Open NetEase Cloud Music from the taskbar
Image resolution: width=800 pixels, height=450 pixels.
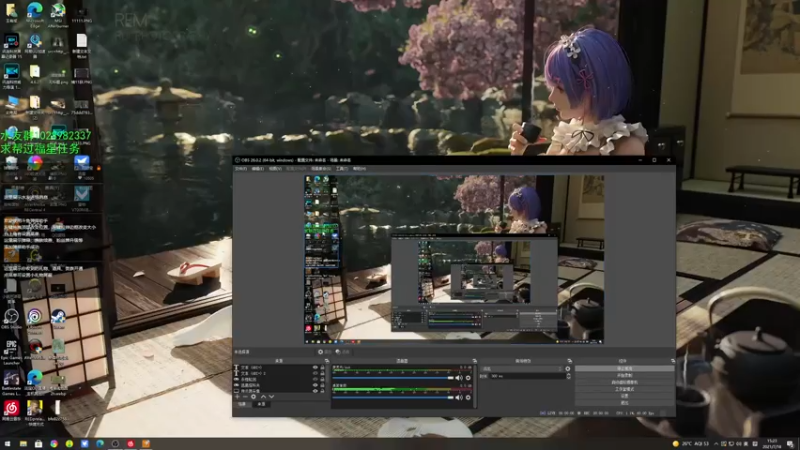[131, 444]
